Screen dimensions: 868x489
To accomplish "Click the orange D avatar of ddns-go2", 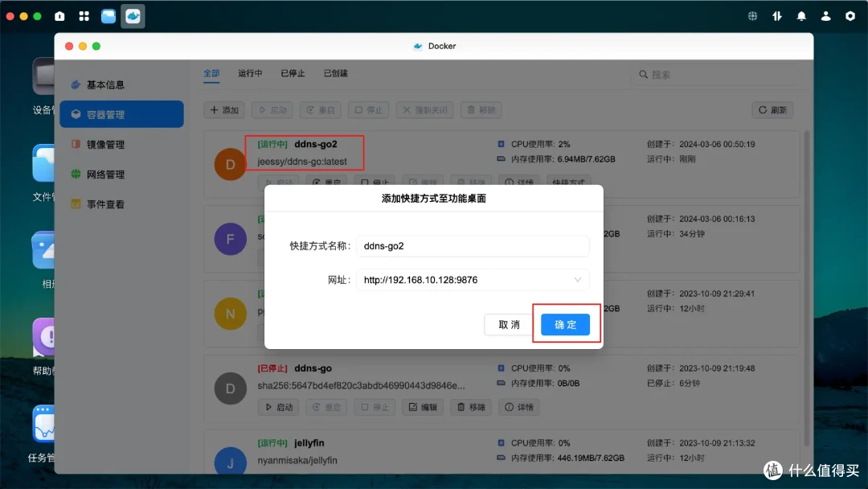I will 231,165.
